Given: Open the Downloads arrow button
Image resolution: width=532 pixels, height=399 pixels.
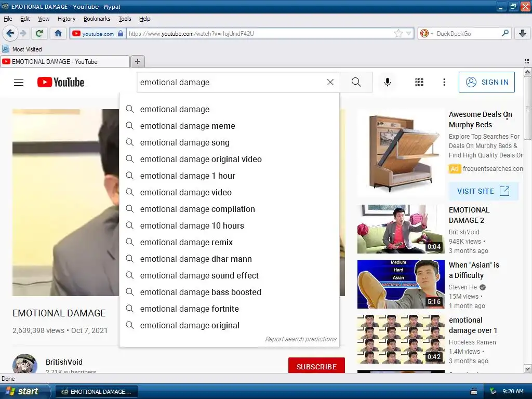Looking at the screenshot, I should pyautogui.click(x=523, y=33).
